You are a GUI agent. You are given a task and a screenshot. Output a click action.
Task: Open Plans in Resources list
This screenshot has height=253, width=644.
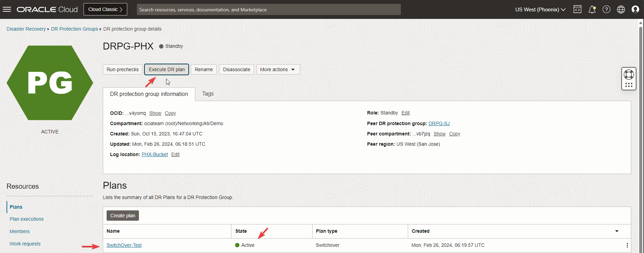tap(16, 207)
